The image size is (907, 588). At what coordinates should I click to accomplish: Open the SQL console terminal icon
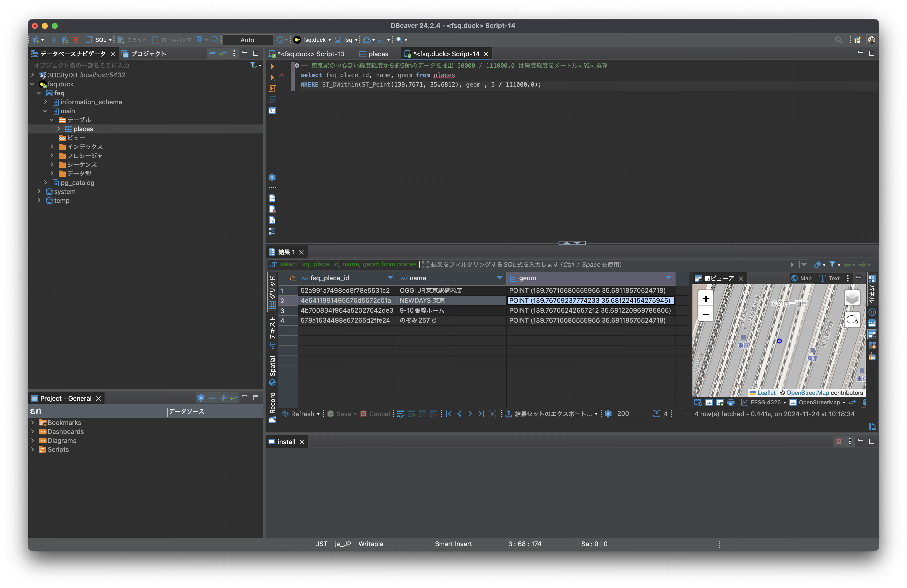point(272,111)
